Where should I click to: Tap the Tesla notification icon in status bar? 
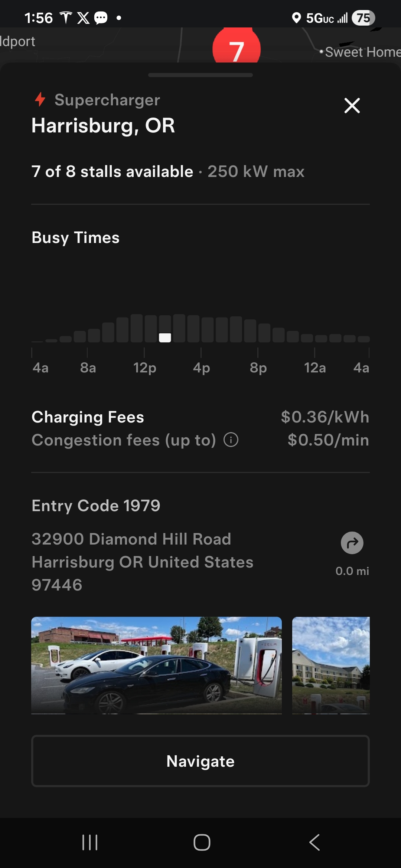point(66,17)
